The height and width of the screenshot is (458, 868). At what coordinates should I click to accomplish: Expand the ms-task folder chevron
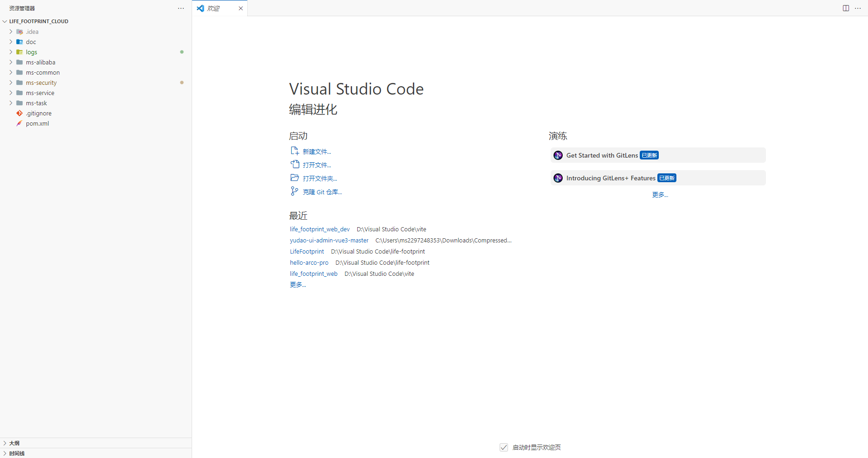click(x=11, y=103)
